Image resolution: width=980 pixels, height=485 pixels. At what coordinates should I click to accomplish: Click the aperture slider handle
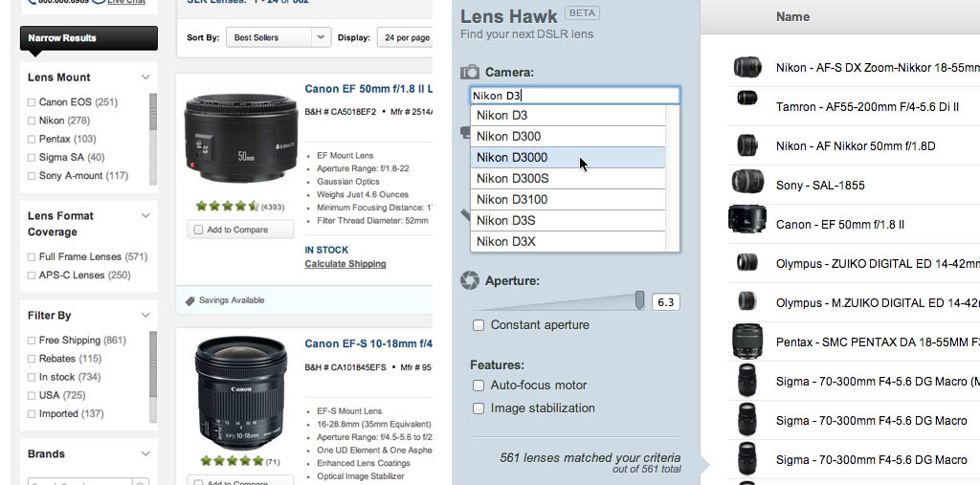tap(640, 301)
